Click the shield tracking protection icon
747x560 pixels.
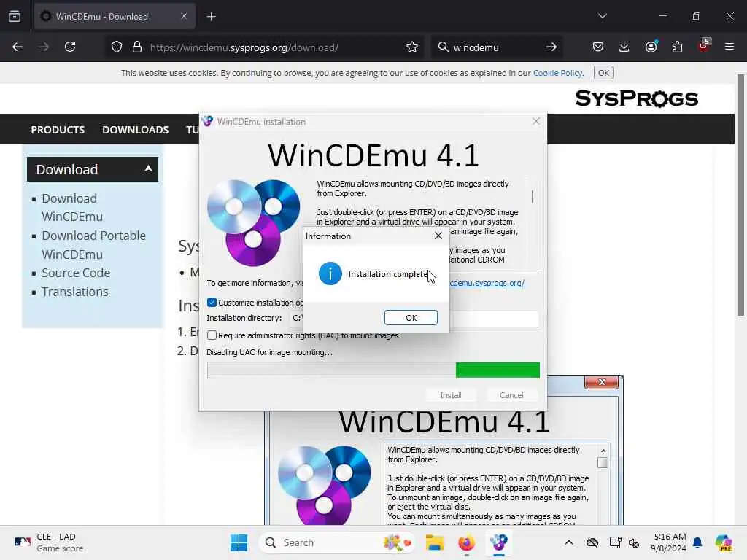point(117,47)
